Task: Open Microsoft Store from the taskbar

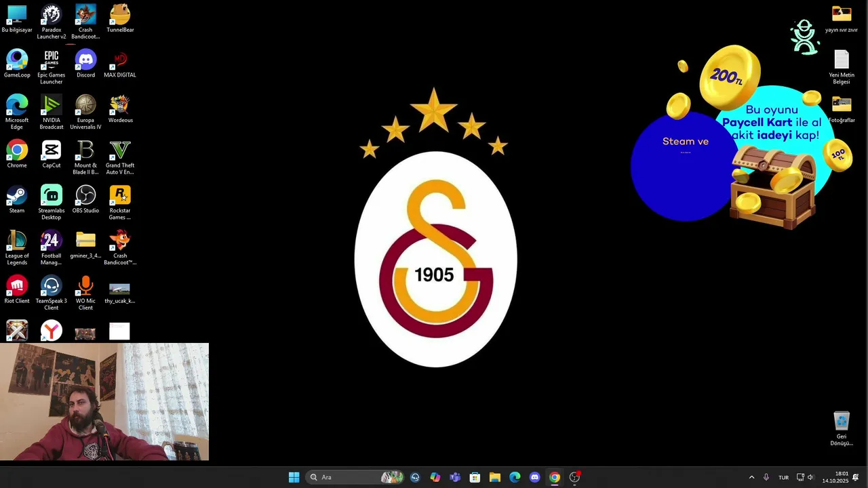Action: [x=475, y=477]
